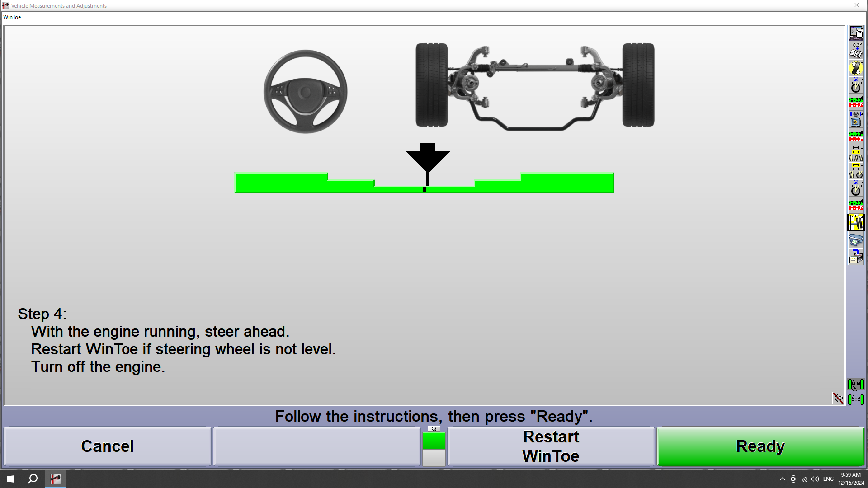Click the vehicle alignment indicator icon
Image resolution: width=868 pixels, height=488 pixels.
click(x=856, y=222)
